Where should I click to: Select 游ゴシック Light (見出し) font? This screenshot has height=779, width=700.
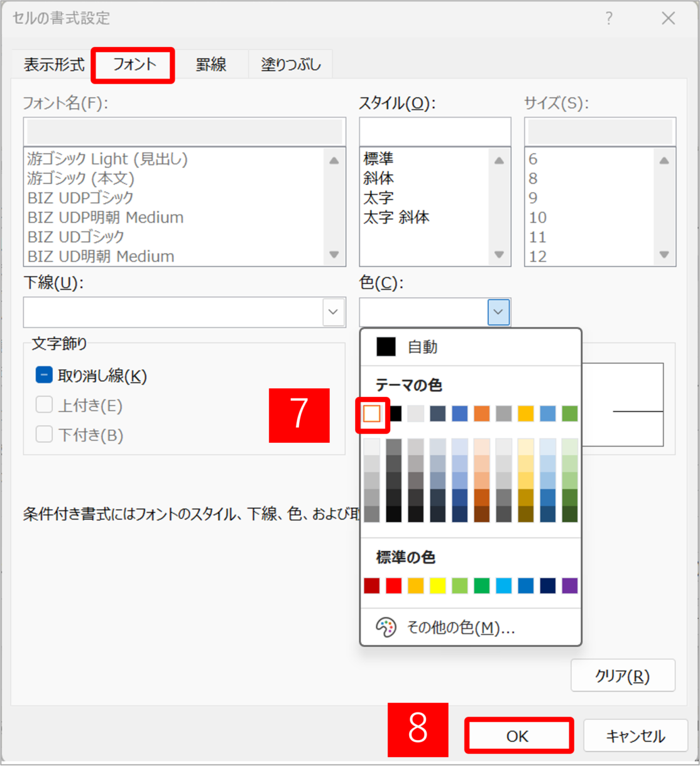[x=108, y=159]
